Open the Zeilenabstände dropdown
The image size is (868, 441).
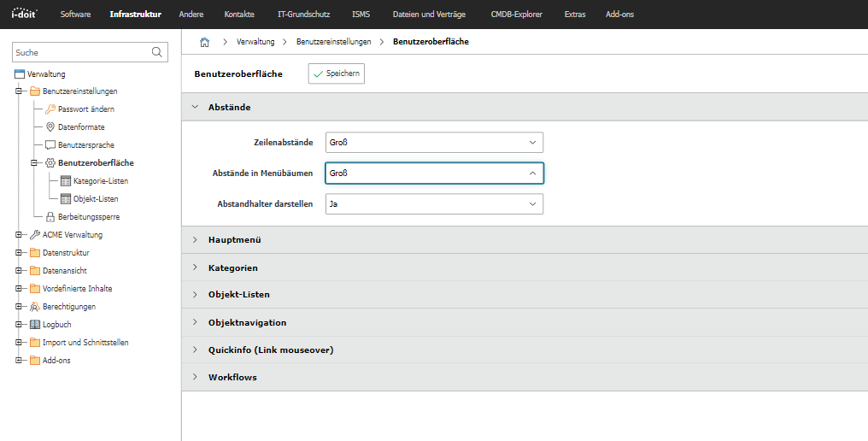(434, 143)
